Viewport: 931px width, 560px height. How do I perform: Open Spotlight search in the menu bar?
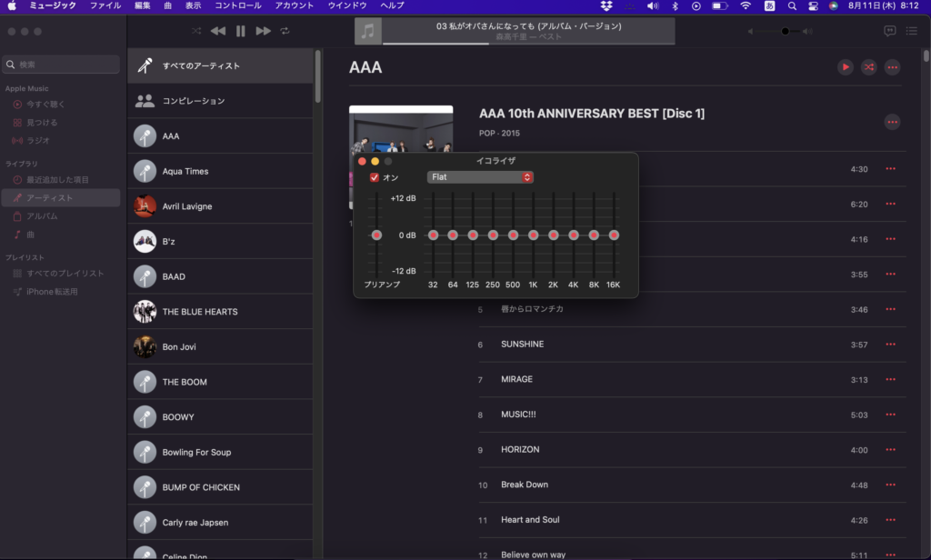(792, 6)
